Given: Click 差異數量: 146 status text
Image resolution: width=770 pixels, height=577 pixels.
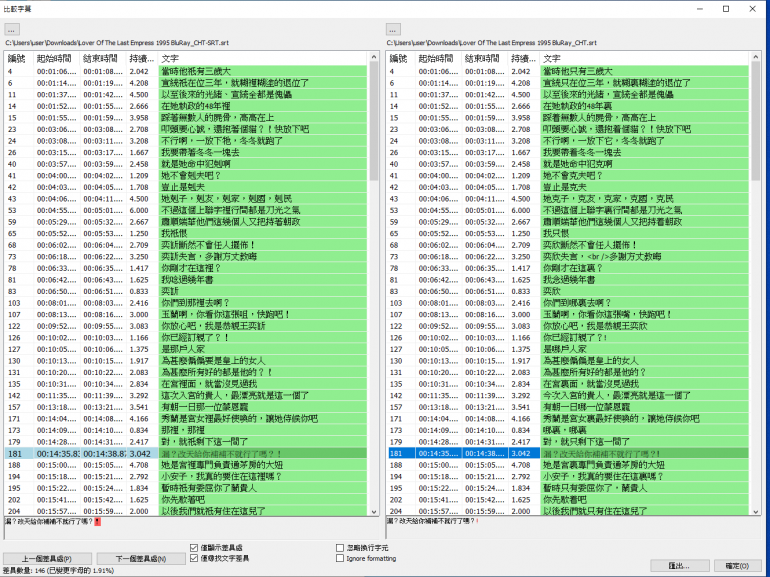Looking at the screenshot, I should 58,571.
